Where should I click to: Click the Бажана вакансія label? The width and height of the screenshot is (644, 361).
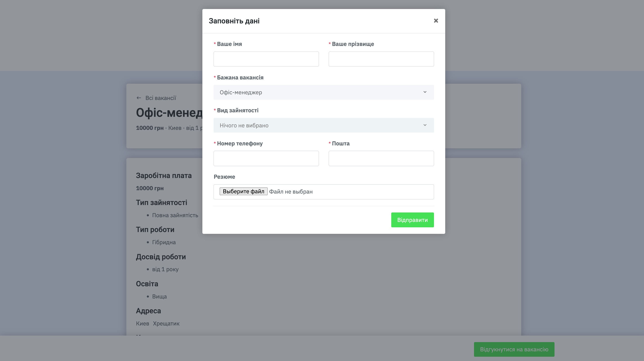(240, 78)
